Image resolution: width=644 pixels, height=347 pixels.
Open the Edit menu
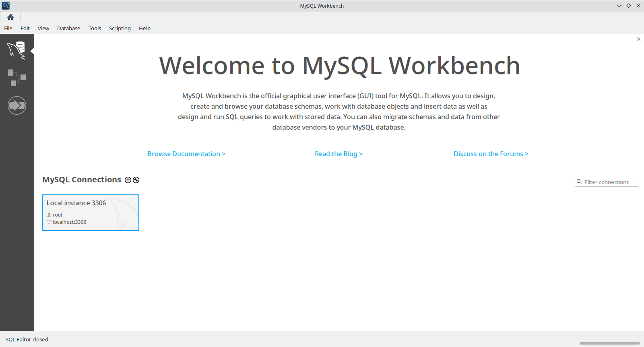[x=25, y=28]
